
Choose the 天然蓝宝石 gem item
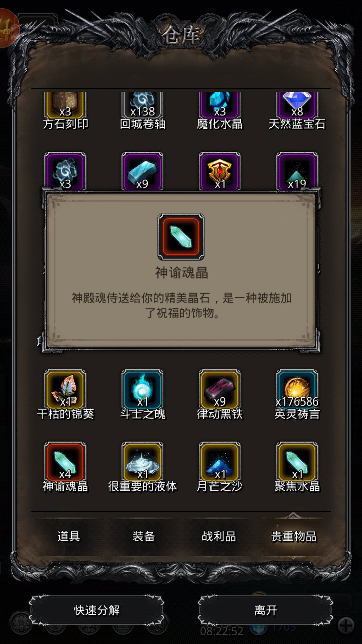[x=297, y=105]
